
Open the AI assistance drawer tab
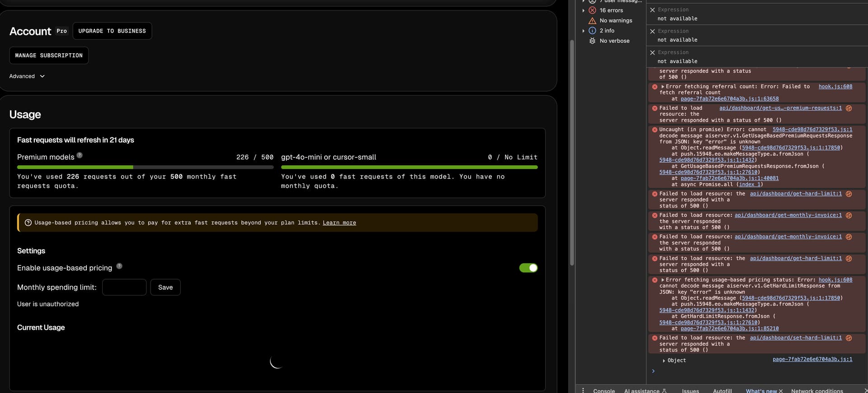coord(642,391)
